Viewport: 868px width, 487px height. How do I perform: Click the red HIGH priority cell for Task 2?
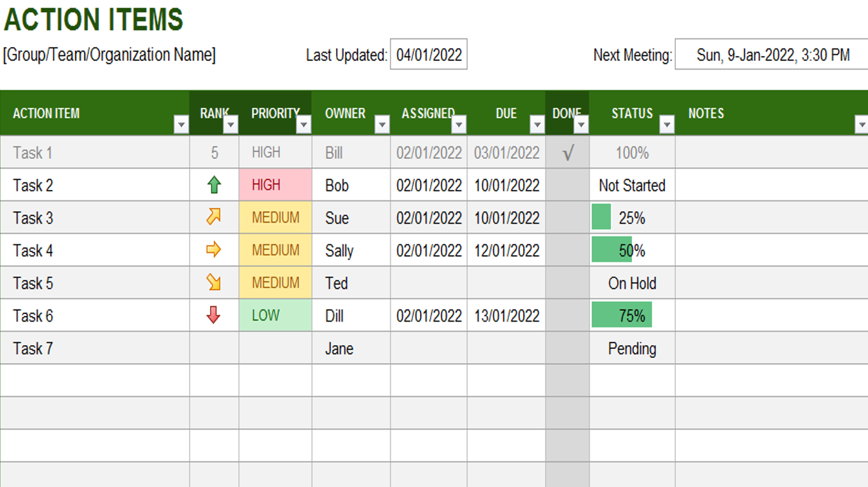click(276, 185)
